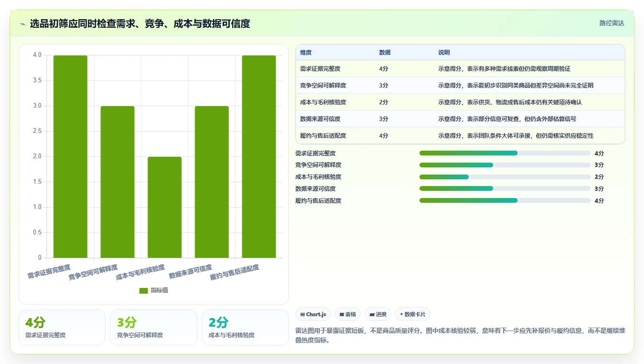644x364 pixels.
Task: Click the 维度 table column header
Action: click(x=306, y=53)
